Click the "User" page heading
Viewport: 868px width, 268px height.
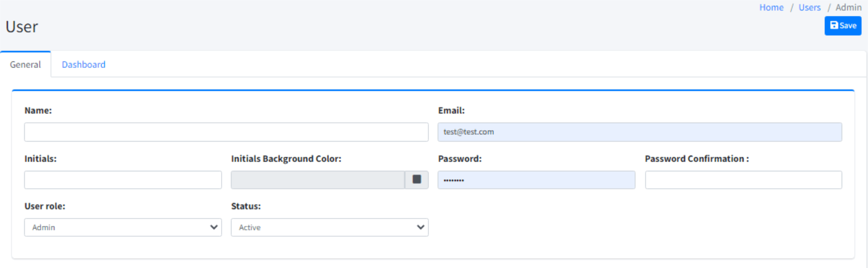tap(22, 27)
